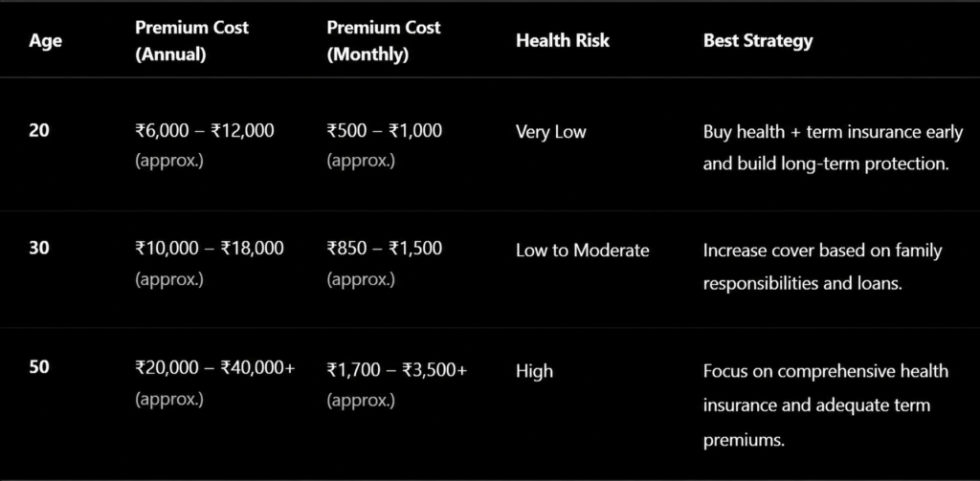Click the ₹1,700 – ₹3,500+ monthly premium cell
Screen dimensions: 980x481
(397, 383)
